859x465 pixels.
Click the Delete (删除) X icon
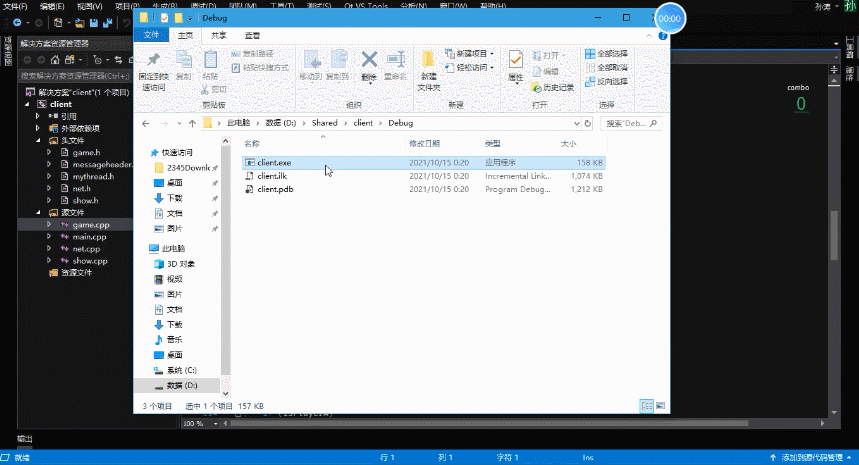tap(369, 59)
